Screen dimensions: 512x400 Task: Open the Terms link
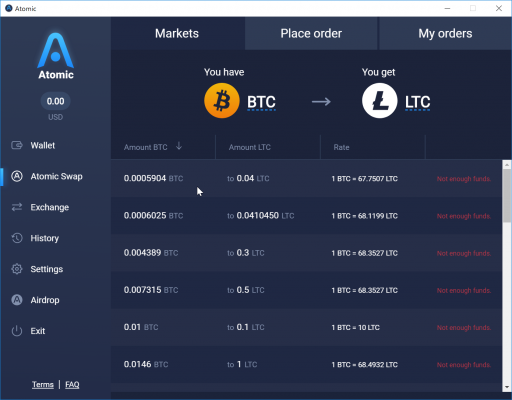(x=43, y=385)
